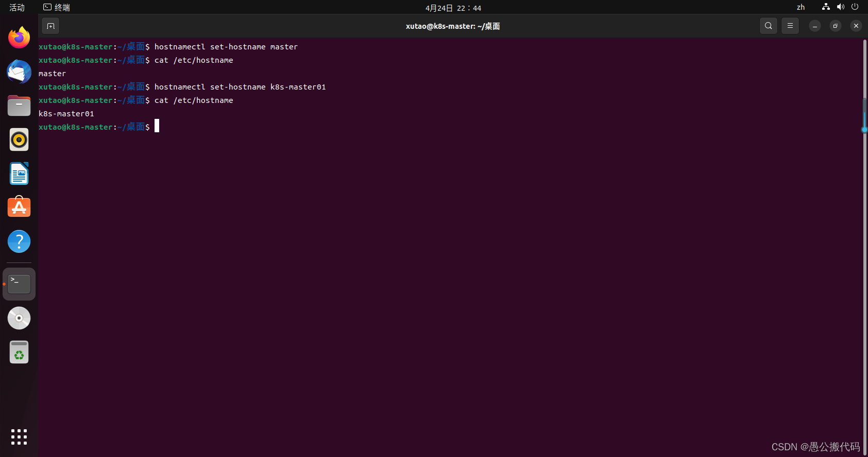Click the network status icon
868x457 pixels.
point(826,7)
